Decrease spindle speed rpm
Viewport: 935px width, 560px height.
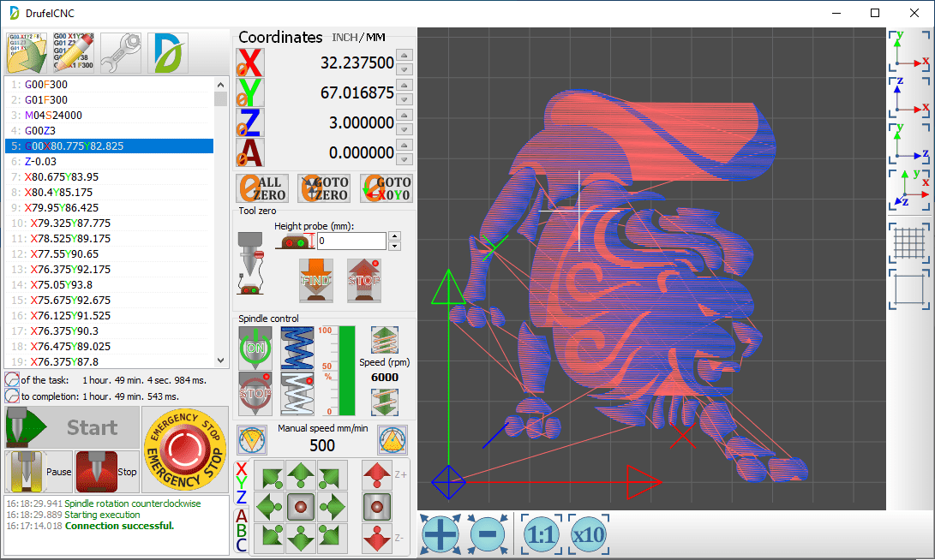pyautogui.click(x=385, y=402)
